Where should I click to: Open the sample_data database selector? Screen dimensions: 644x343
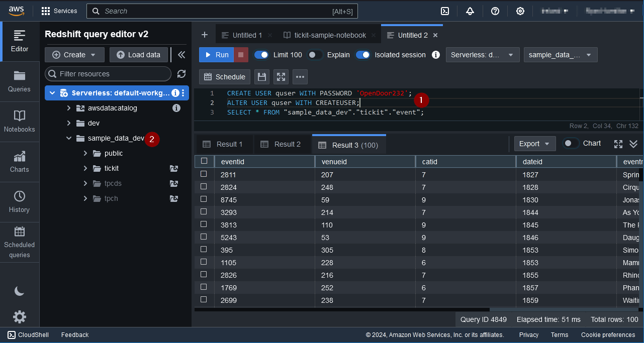coord(561,55)
